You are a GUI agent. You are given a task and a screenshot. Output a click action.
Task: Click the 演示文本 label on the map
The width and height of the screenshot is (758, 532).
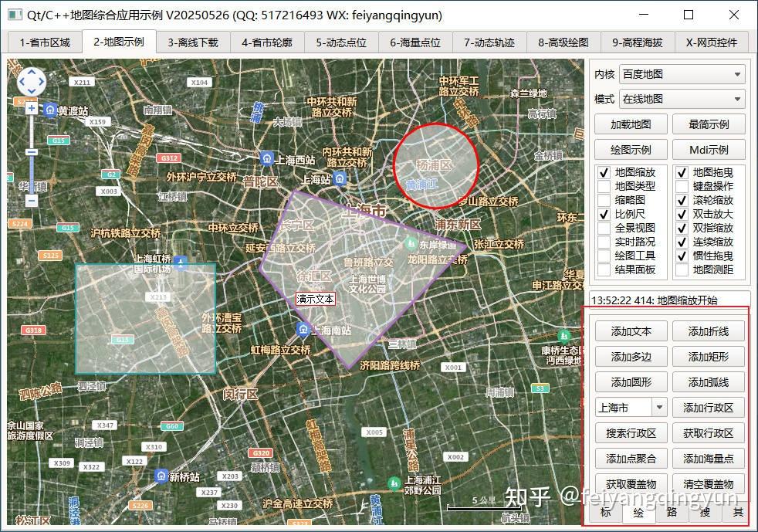[315, 298]
